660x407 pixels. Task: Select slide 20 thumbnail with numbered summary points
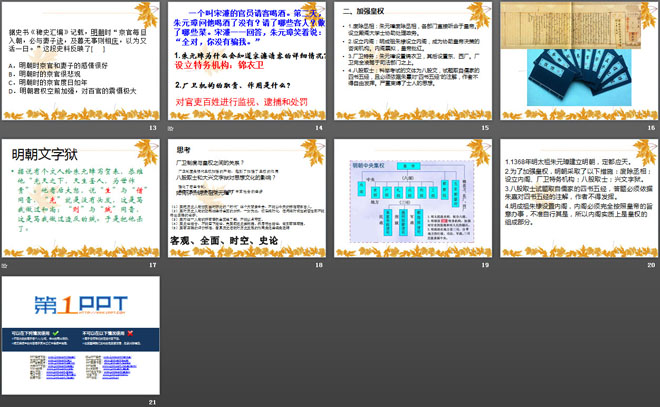pos(579,198)
